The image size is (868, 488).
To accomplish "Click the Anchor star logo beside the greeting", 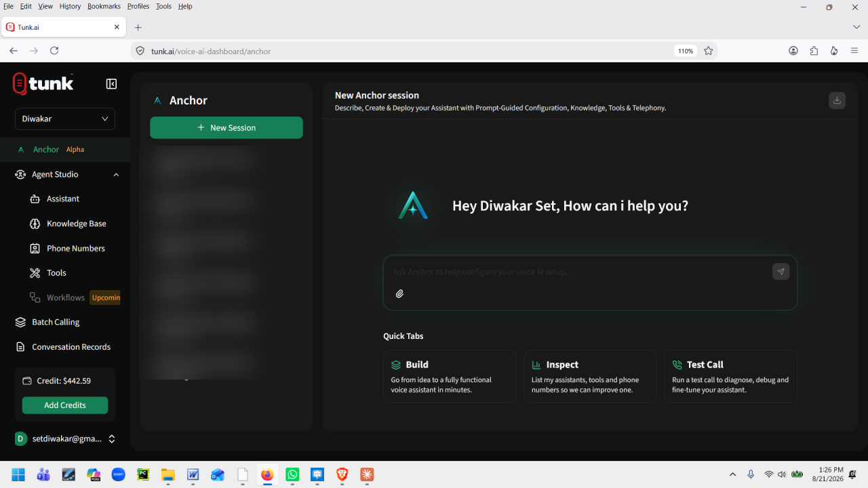I will tap(413, 205).
